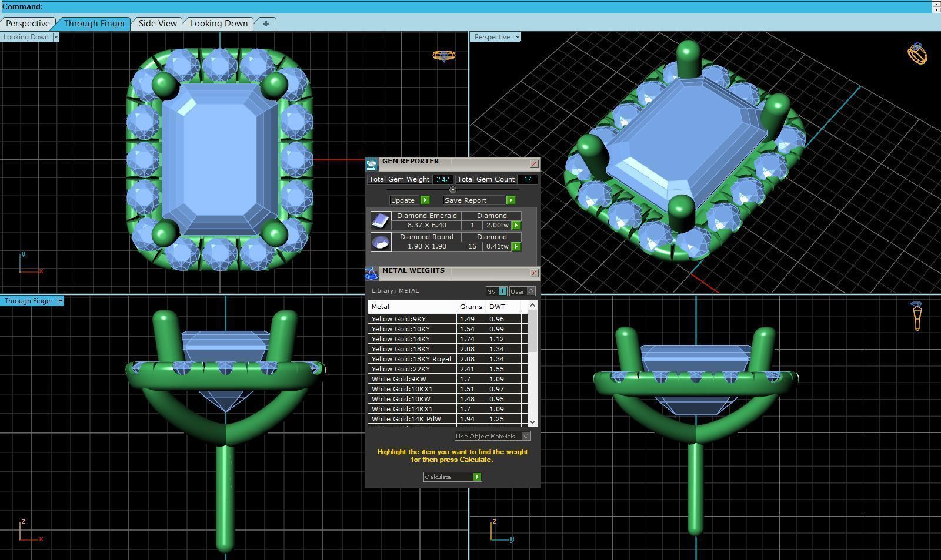This screenshot has width=941, height=560.
Task: Enable Use Object Materials option
Action: click(492, 436)
